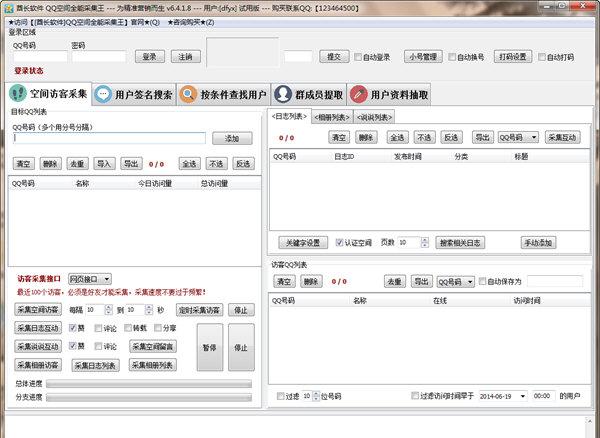The image size is (600, 438).
Task: Click 定时采集访客 button
Action: [x=199, y=310]
